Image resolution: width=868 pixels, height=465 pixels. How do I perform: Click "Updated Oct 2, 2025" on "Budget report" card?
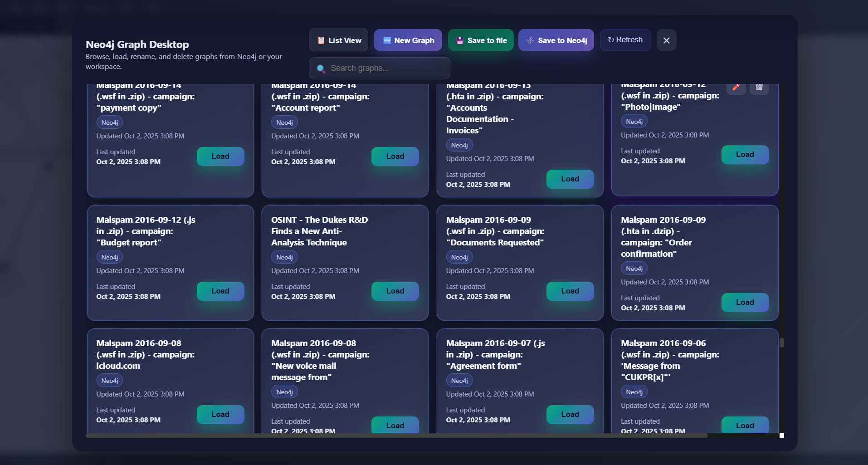(x=140, y=271)
